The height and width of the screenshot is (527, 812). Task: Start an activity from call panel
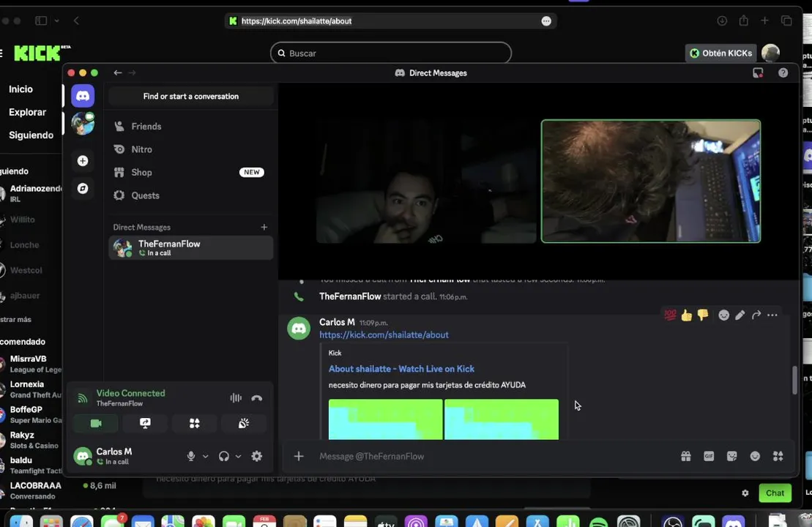point(194,424)
